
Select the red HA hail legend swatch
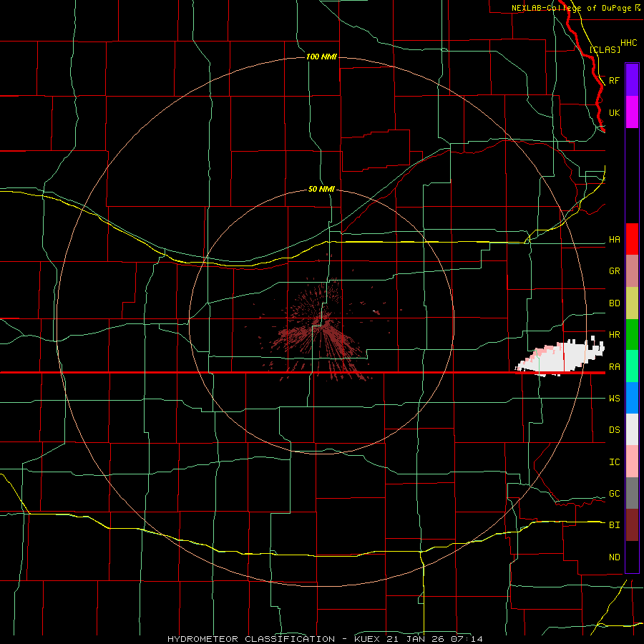pos(632,239)
